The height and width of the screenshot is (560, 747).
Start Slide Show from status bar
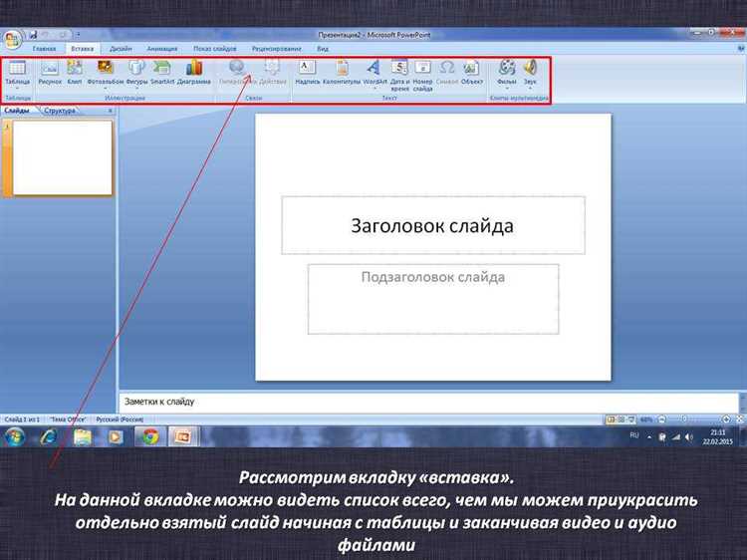[x=631, y=420]
